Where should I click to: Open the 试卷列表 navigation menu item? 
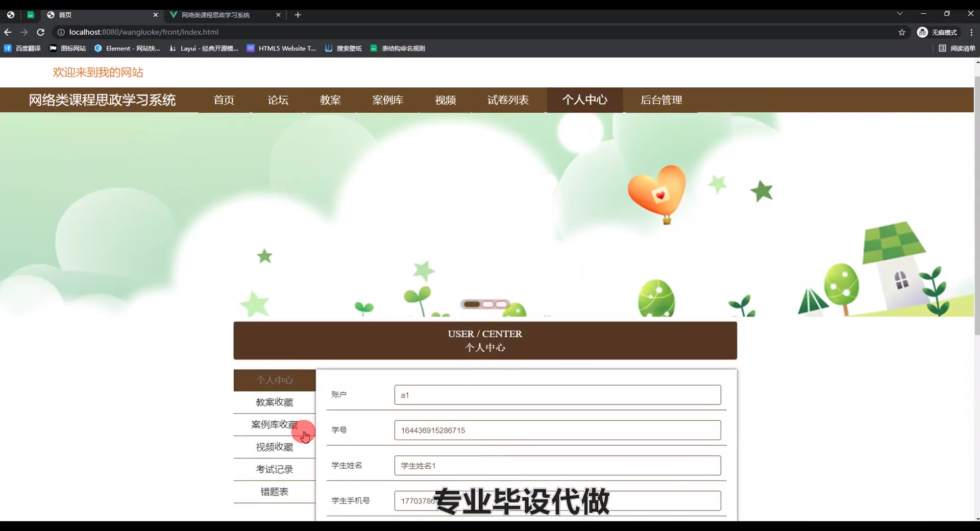(508, 100)
